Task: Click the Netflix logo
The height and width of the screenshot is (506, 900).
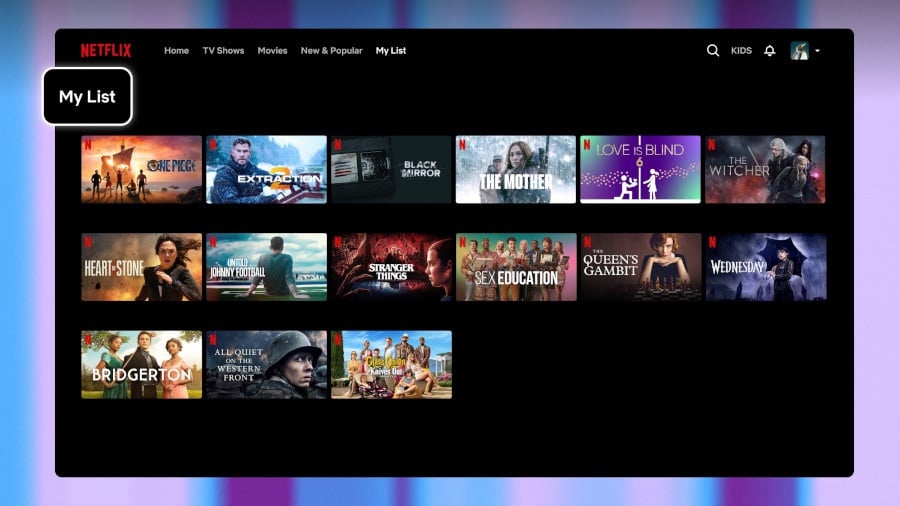Action: (x=106, y=50)
